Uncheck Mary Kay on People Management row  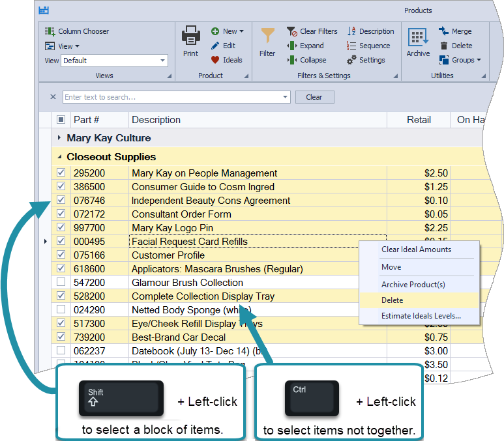click(61, 173)
